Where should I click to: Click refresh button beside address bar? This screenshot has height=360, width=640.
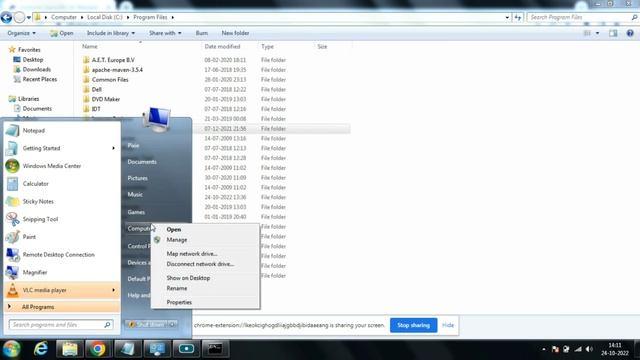tap(518, 17)
